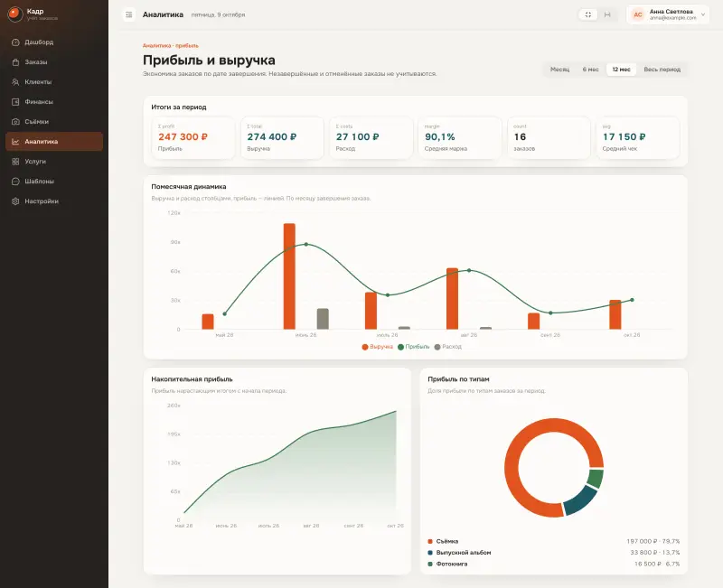Select the compact width layout icon
723x588 pixels.
coord(588,14)
